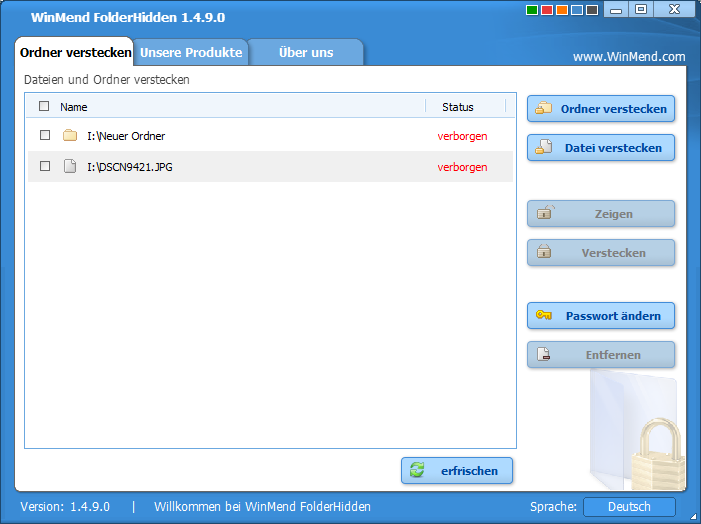Sort list by the Name column header
The height and width of the screenshot is (524, 701).
click(x=74, y=107)
